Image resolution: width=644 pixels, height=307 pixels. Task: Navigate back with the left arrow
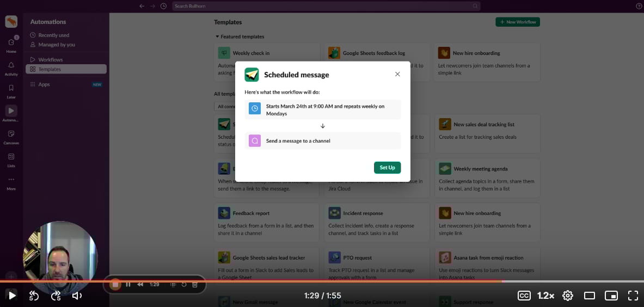point(142,6)
